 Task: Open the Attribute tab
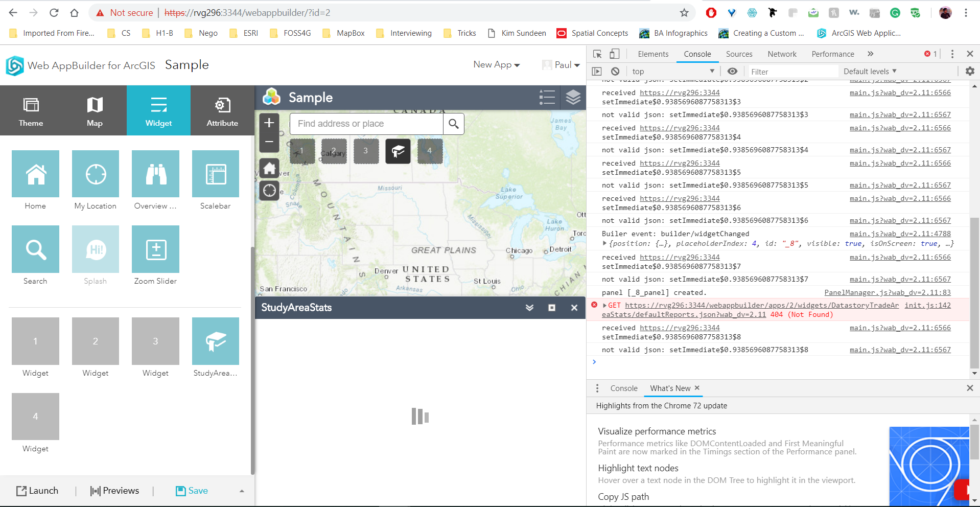(222, 110)
